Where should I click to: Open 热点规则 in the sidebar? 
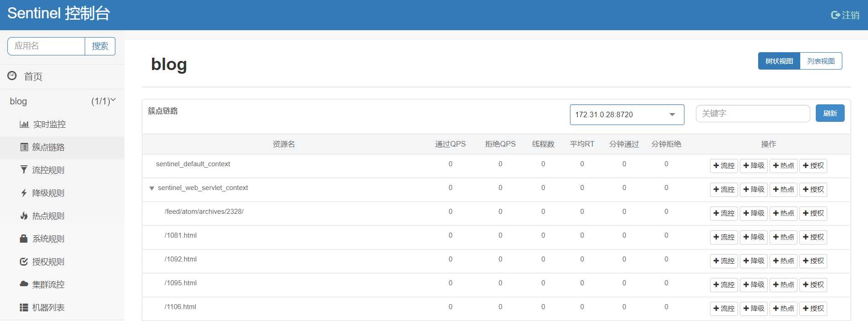[x=48, y=216]
